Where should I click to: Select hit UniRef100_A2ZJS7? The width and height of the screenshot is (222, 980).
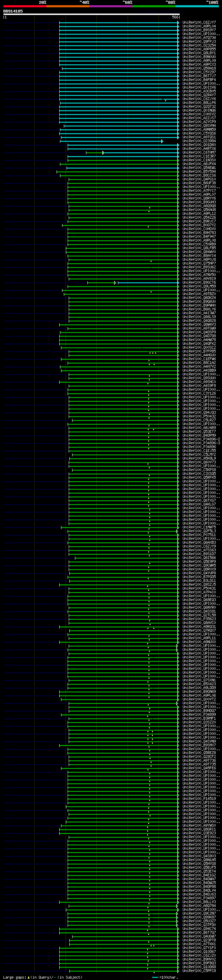pyautogui.click(x=199, y=118)
